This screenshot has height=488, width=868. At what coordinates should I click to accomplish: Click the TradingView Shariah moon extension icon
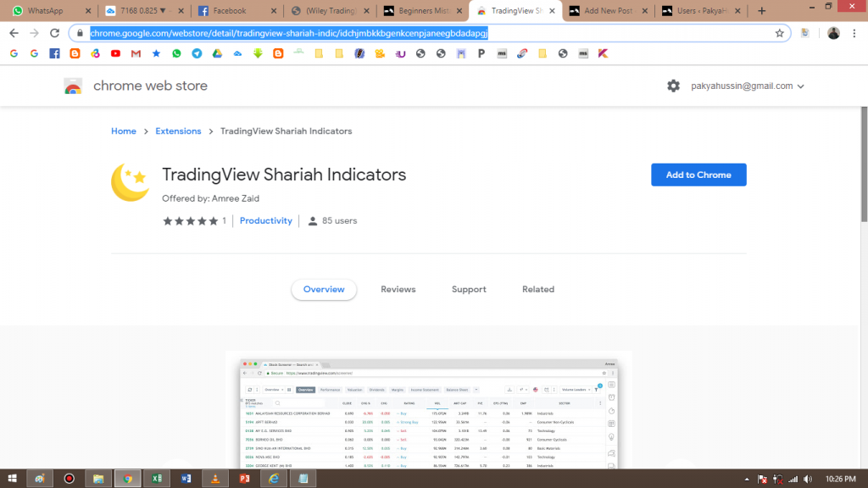pos(131,182)
